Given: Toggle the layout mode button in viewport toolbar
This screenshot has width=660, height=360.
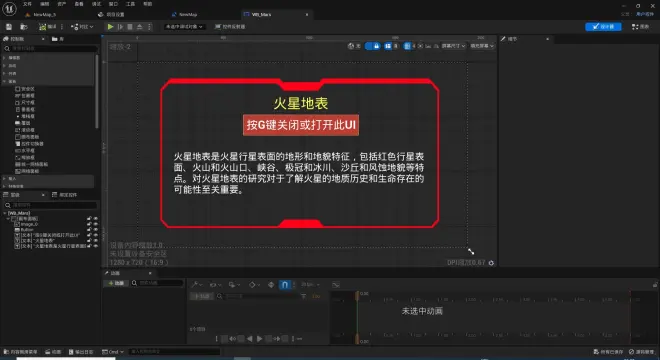Looking at the screenshot, I should 388,46.
